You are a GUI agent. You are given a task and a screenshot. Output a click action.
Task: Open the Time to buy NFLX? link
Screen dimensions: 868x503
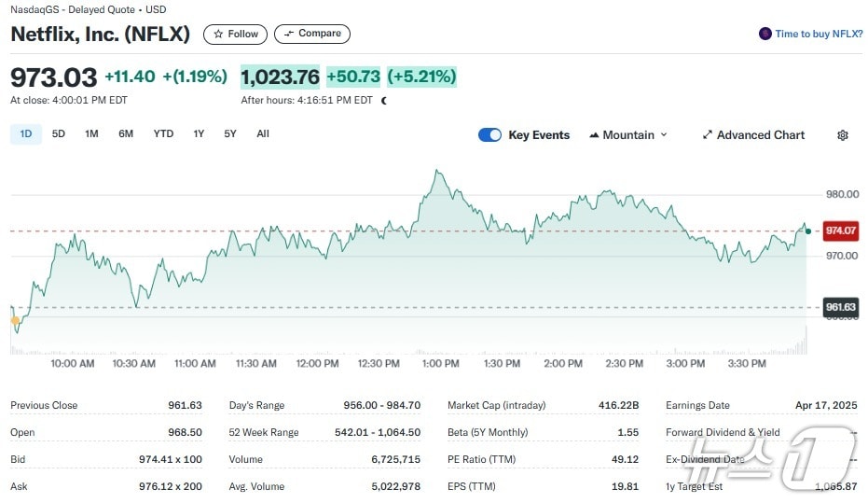point(819,34)
